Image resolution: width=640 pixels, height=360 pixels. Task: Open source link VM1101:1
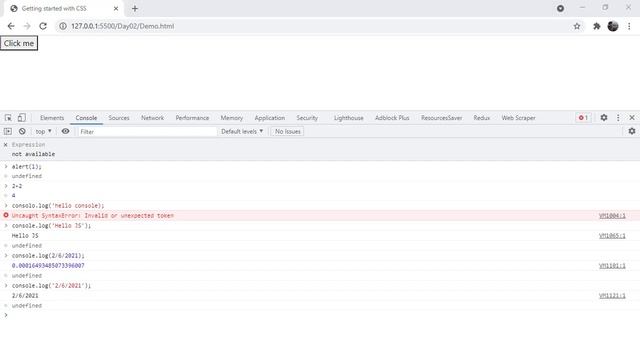click(612, 266)
